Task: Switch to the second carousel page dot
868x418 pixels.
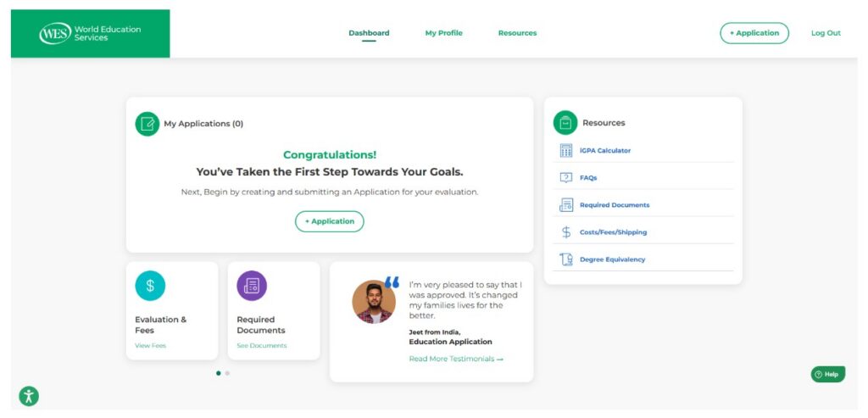Action: (x=227, y=373)
